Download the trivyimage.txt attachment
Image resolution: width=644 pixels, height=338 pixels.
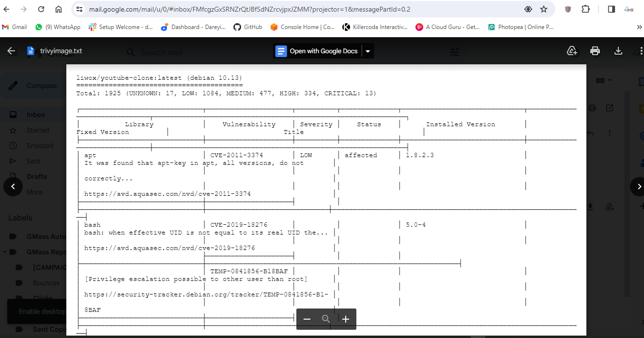click(x=618, y=51)
